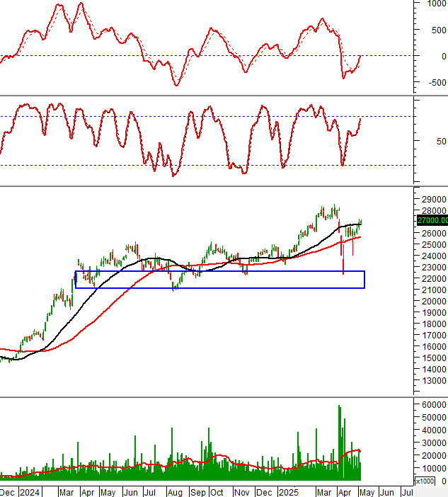The image size is (448, 497).
Task: Select the 29000 price axis label
Action: tap(434, 200)
